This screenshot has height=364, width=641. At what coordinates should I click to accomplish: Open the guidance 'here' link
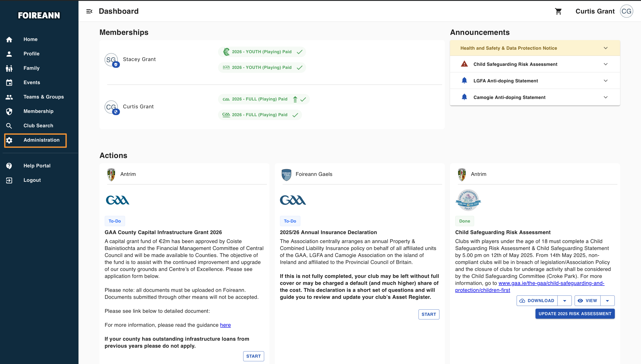tap(225, 325)
